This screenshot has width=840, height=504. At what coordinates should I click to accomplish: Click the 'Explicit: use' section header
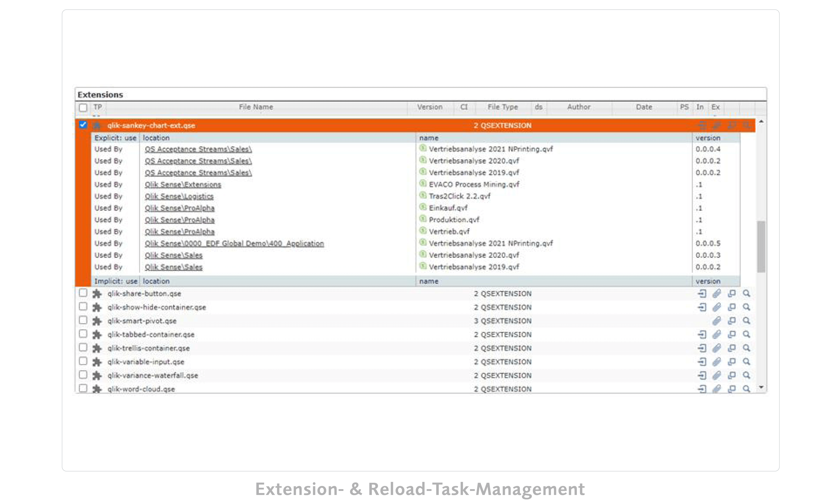[115, 138]
